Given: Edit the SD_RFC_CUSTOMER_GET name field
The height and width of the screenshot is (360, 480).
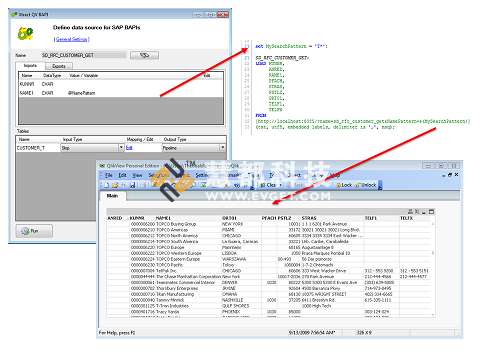Looking at the screenshot, I should point(84,55).
